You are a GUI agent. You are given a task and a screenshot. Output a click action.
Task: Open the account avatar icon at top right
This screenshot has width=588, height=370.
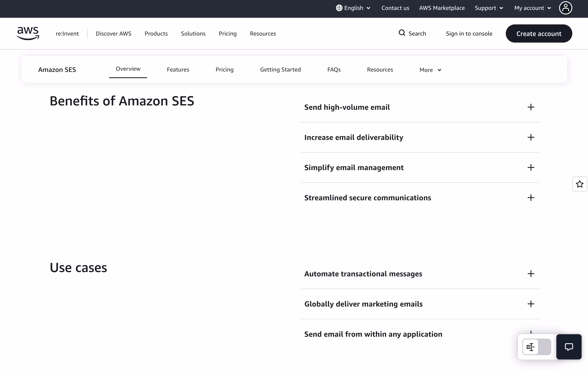tap(565, 8)
